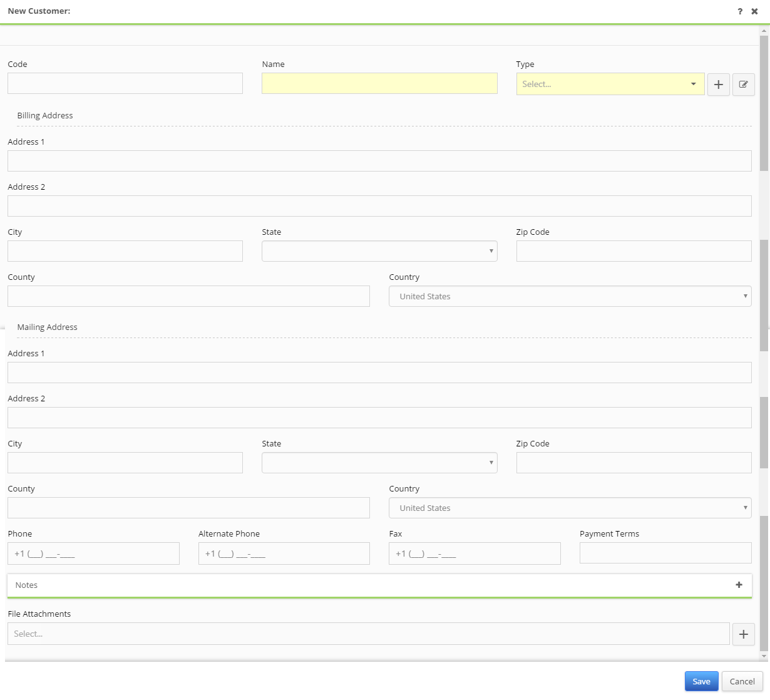Click the edit customer type icon

pyautogui.click(x=743, y=85)
